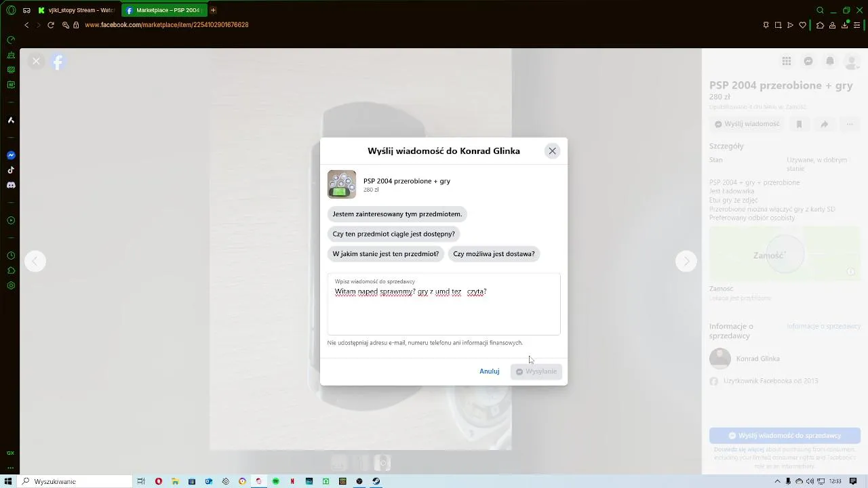Open Windows Start menu

point(9,481)
